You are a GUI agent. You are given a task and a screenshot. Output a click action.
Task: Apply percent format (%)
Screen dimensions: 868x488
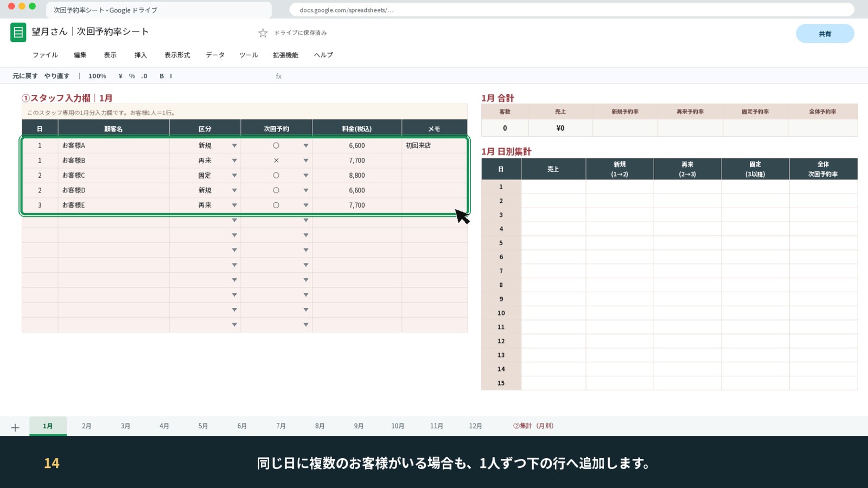pos(132,76)
